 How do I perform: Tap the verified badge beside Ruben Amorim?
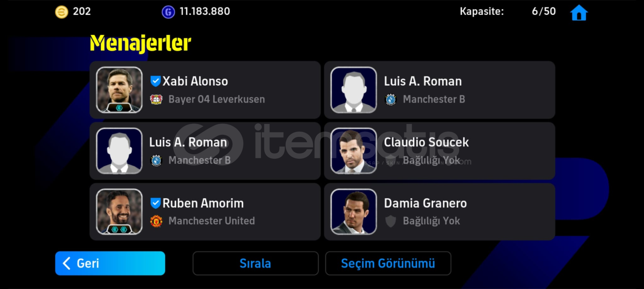[x=155, y=203]
